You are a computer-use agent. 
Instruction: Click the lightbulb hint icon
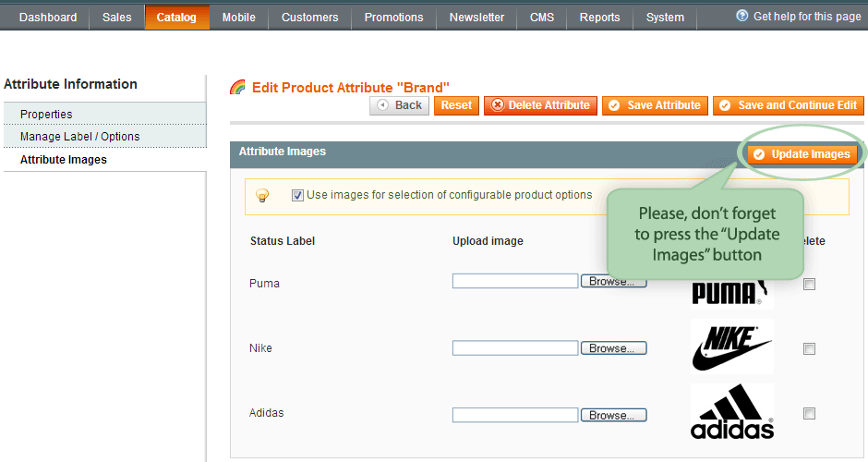coord(261,195)
